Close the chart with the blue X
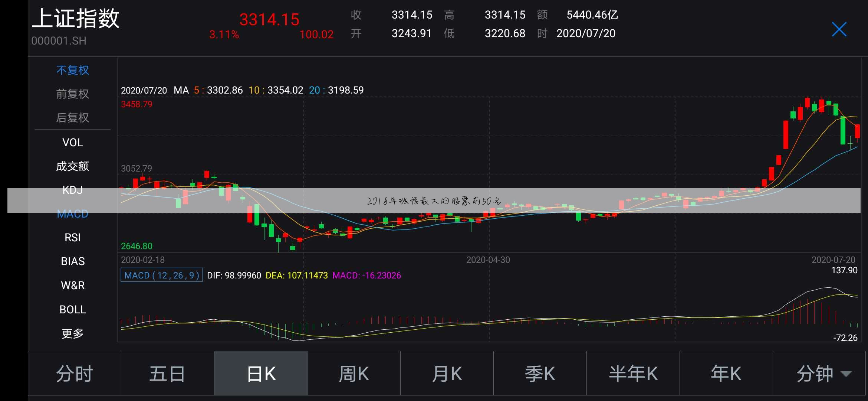The width and height of the screenshot is (868, 401). tap(839, 29)
